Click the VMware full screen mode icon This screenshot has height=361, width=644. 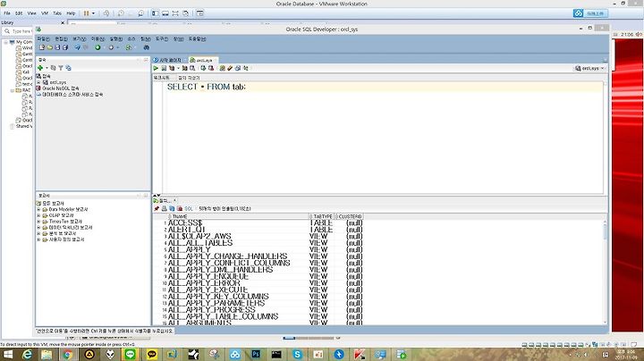point(175,13)
